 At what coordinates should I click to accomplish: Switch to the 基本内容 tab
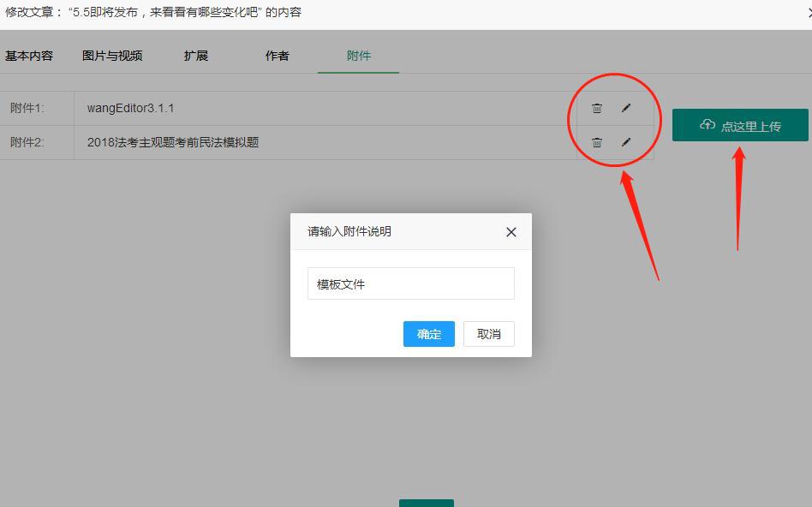[x=29, y=56]
